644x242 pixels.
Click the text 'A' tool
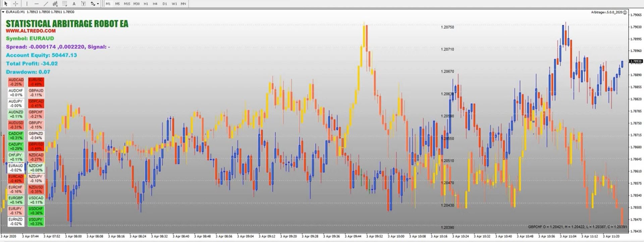pyautogui.click(x=74, y=4)
